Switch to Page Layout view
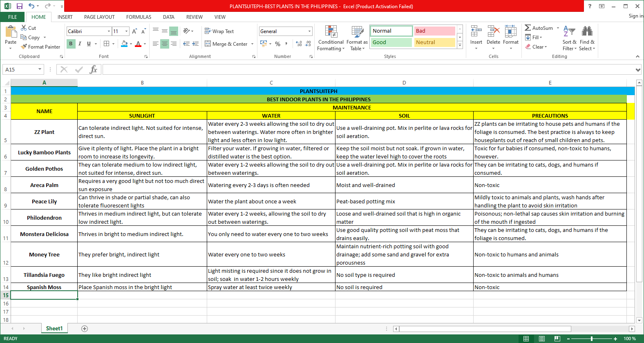Viewport: 644px width, 343px height. [541, 339]
